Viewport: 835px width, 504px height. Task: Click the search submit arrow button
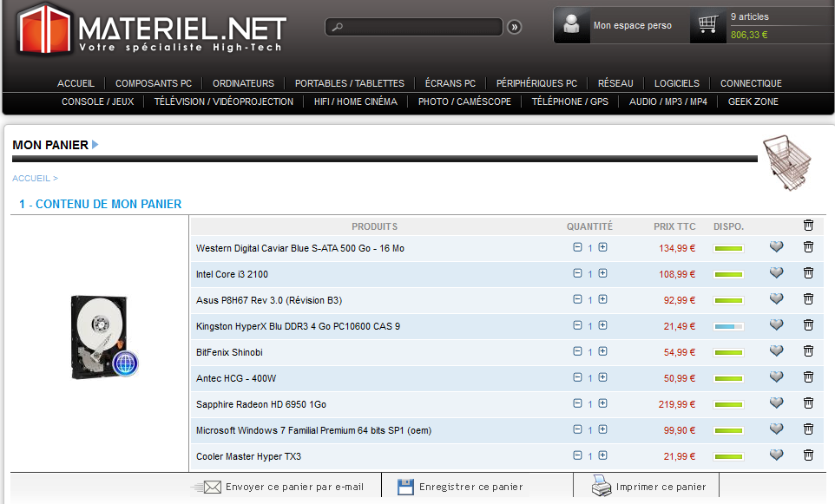[515, 28]
